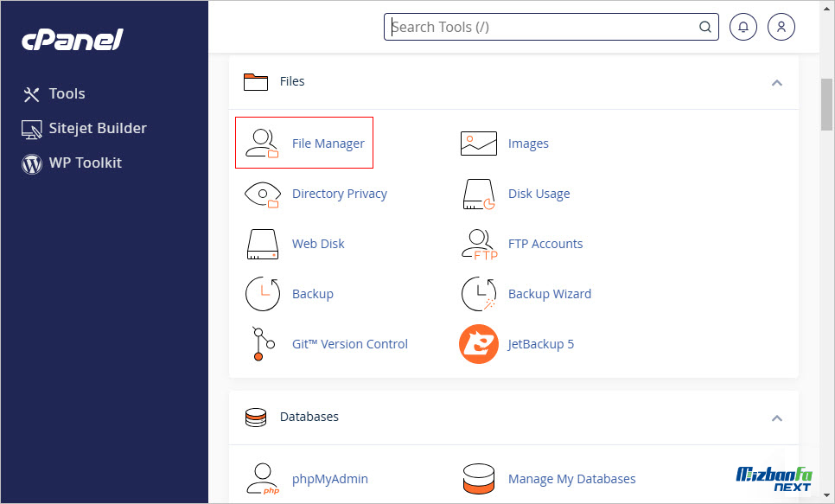Open the Directory Privacy link
835x504 pixels.
pyautogui.click(x=339, y=194)
